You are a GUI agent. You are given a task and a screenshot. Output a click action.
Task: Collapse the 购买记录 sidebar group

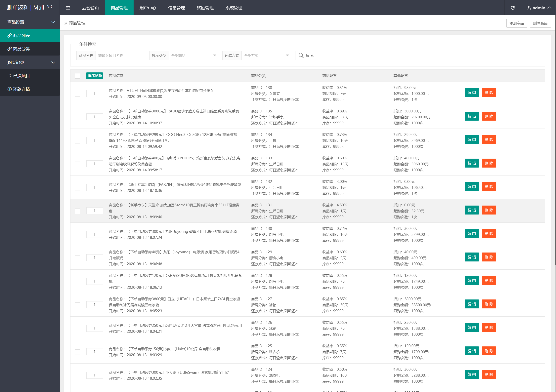[30, 62]
